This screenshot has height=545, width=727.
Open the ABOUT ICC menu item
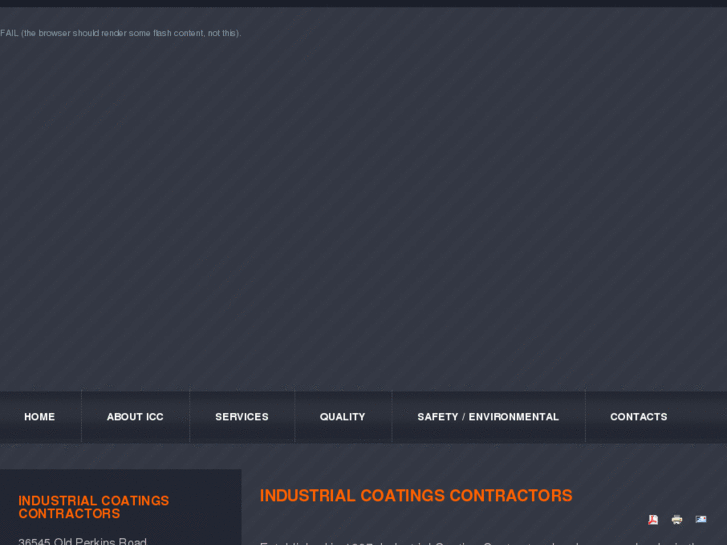click(x=135, y=417)
